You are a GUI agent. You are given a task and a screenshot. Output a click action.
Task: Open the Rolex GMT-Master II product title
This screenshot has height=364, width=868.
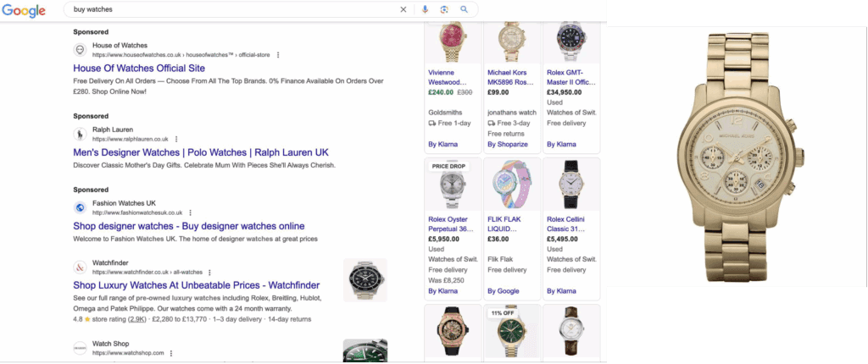tap(571, 77)
